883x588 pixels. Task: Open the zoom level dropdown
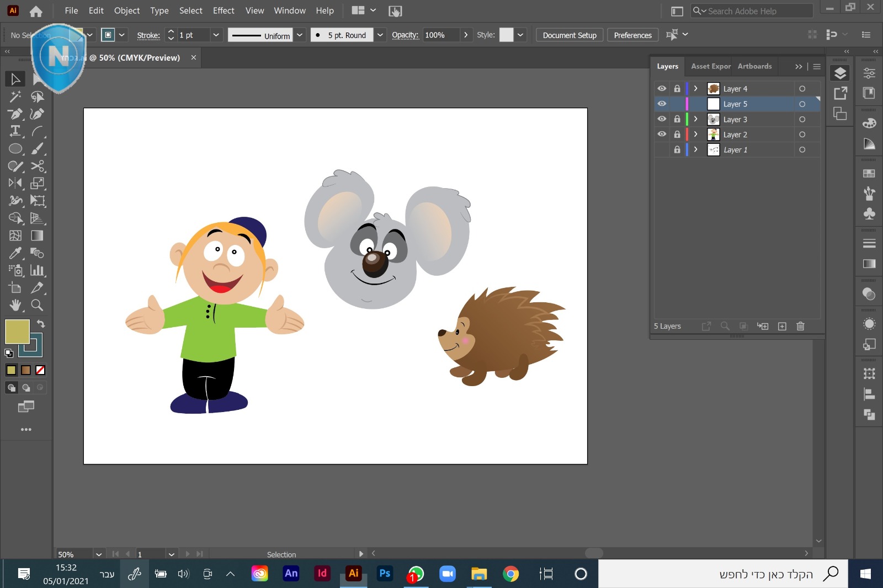[98, 554]
